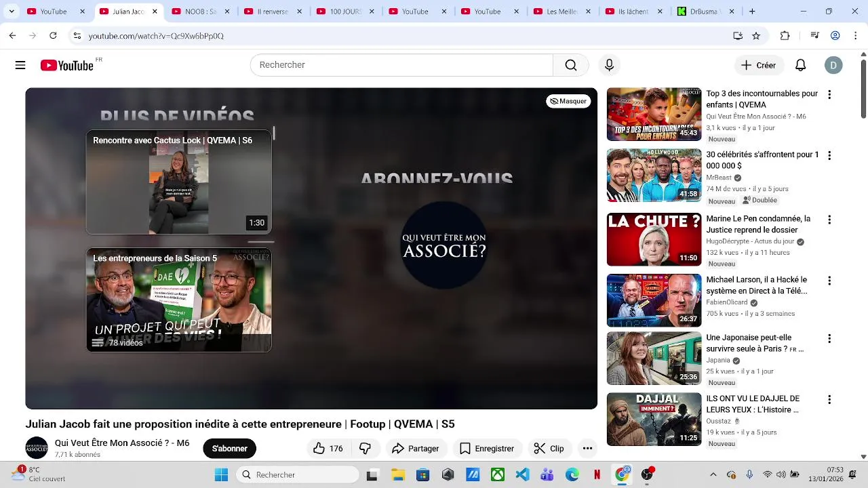The width and height of the screenshot is (868, 488).
Task: Click the search magnifier button
Action: [x=571, y=65]
